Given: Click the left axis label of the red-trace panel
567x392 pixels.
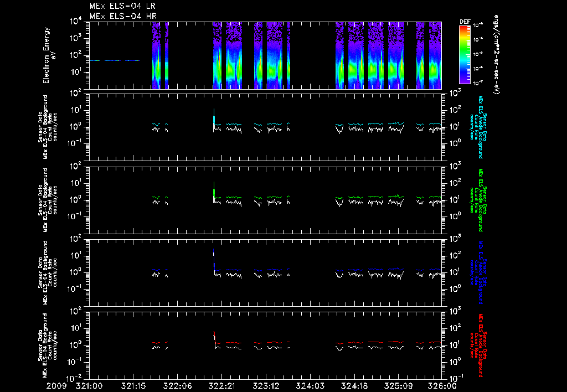Looking at the screenshot, I should tap(48, 345).
